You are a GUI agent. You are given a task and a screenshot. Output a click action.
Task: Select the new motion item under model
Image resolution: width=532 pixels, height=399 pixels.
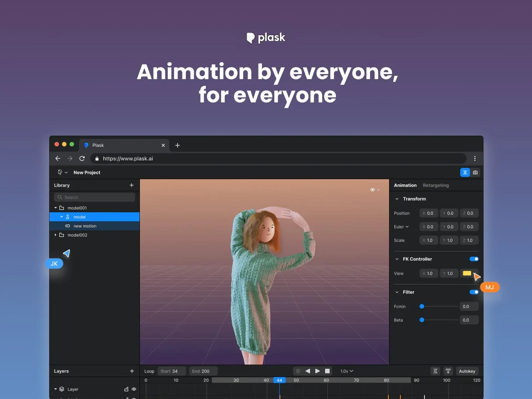pyautogui.click(x=85, y=226)
